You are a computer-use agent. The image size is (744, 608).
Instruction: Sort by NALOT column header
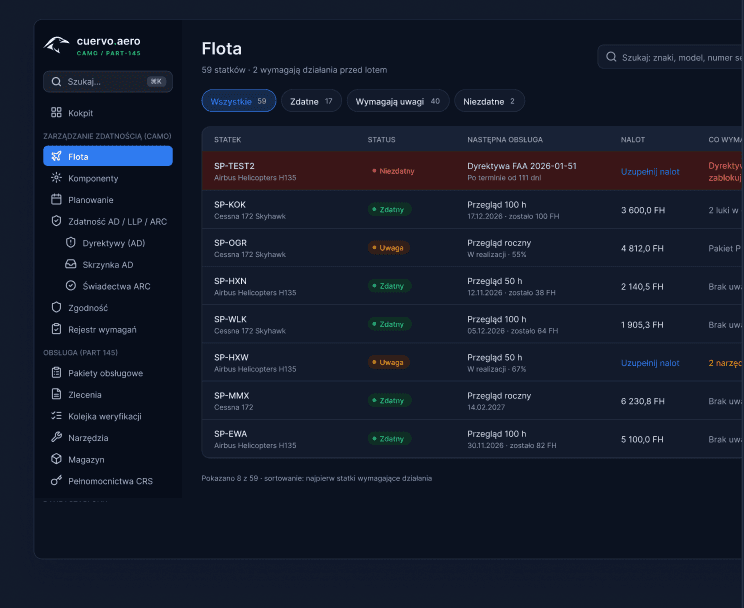pos(632,140)
